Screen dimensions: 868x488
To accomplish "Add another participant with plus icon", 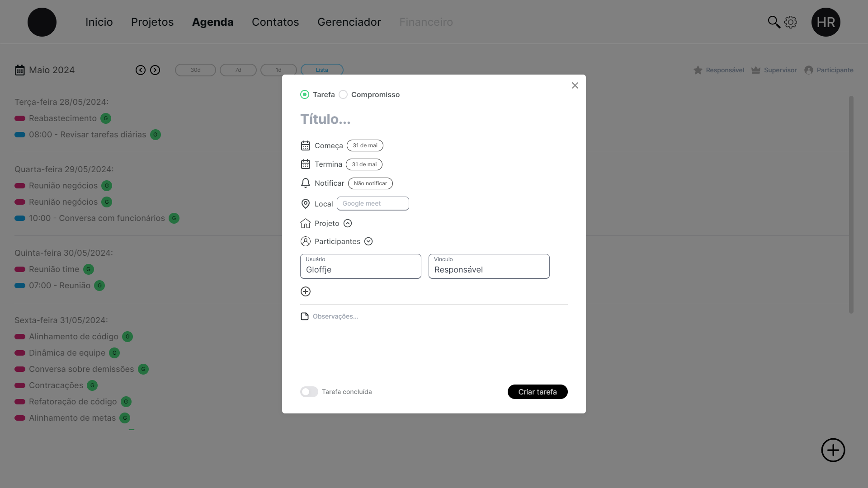I will [x=306, y=291].
